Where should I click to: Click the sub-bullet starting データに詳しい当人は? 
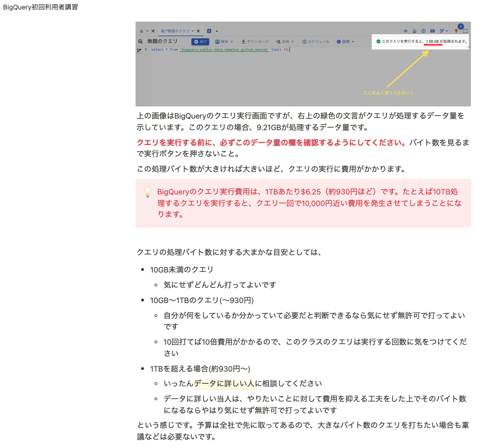315,404
